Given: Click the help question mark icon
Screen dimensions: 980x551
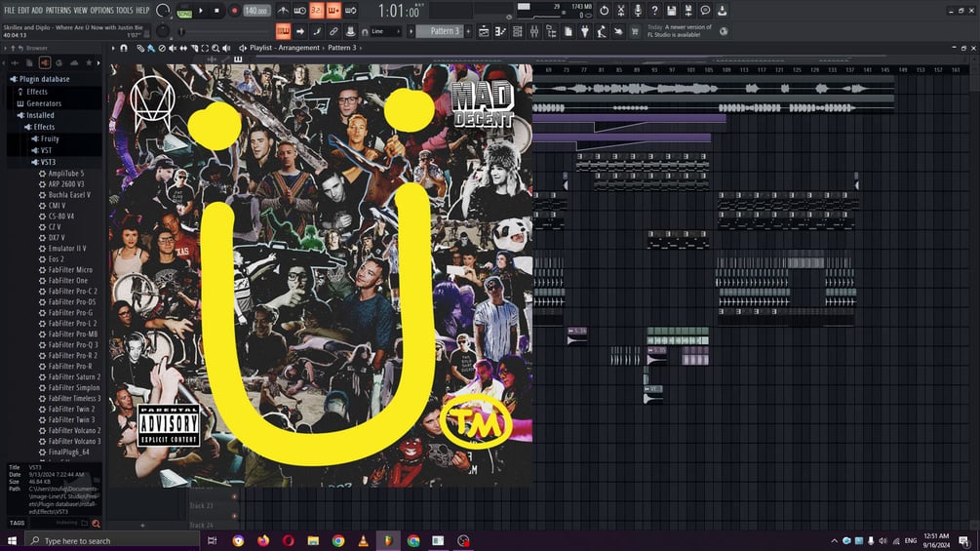Looking at the screenshot, I should 654,11.
